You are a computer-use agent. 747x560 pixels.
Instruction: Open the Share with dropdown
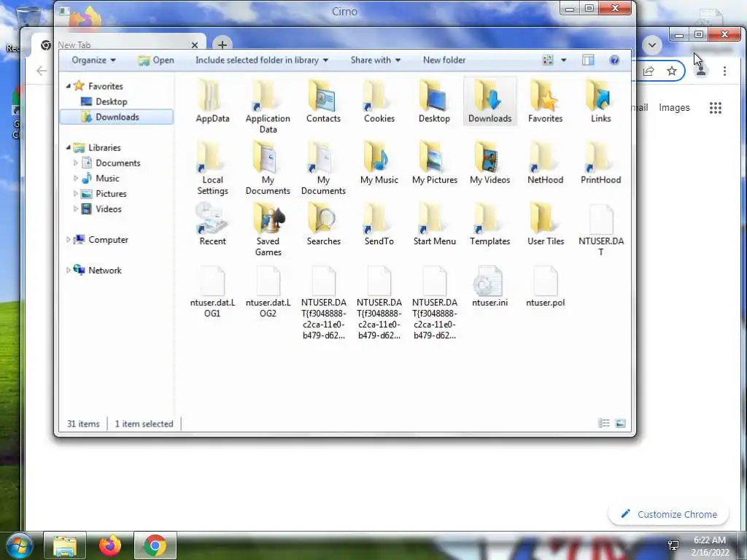376,60
